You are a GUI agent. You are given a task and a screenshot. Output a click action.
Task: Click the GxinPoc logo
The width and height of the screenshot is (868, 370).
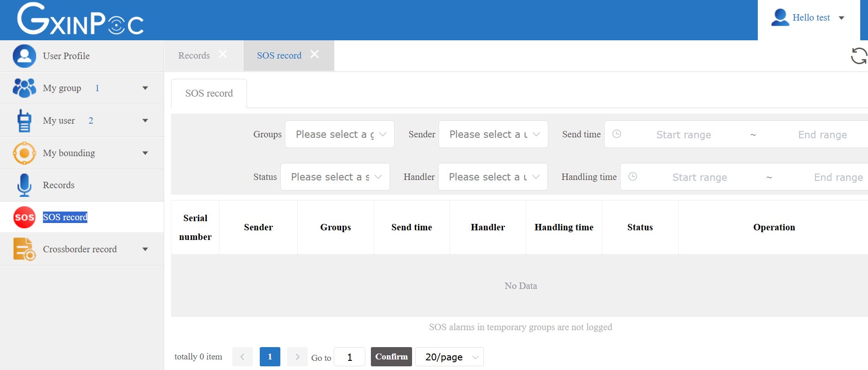(80, 19)
